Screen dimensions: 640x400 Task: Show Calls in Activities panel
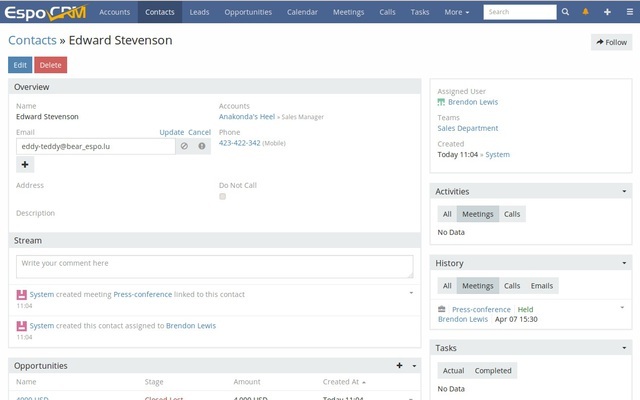pyautogui.click(x=511, y=214)
